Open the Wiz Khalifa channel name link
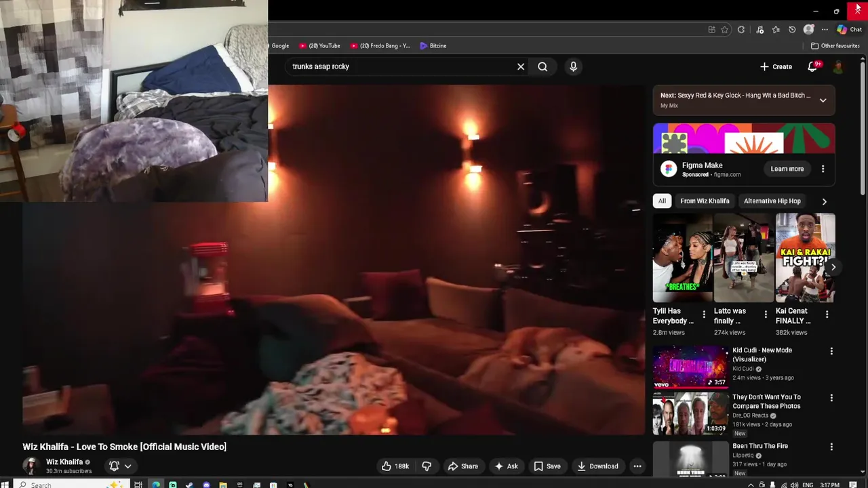This screenshot has height=488, width=868. (64, 462)
